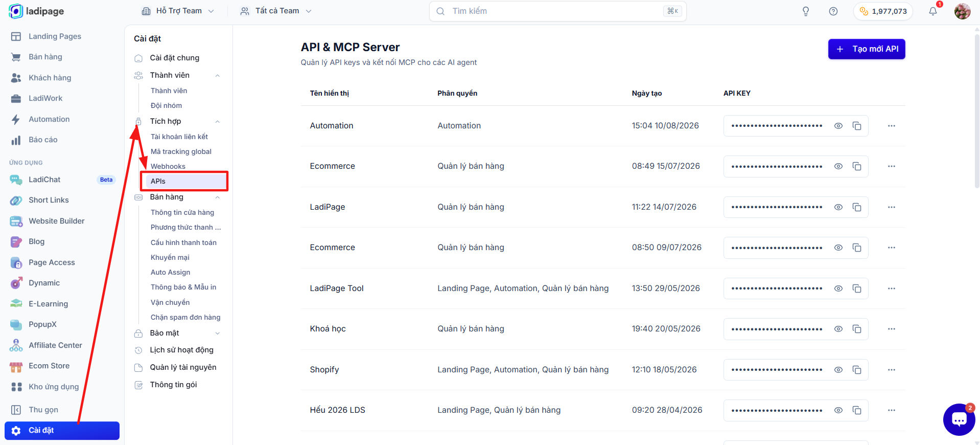The image size is (980, 445).
Task: Open the Tất cả Team dropdown
Action: [276, 11]
